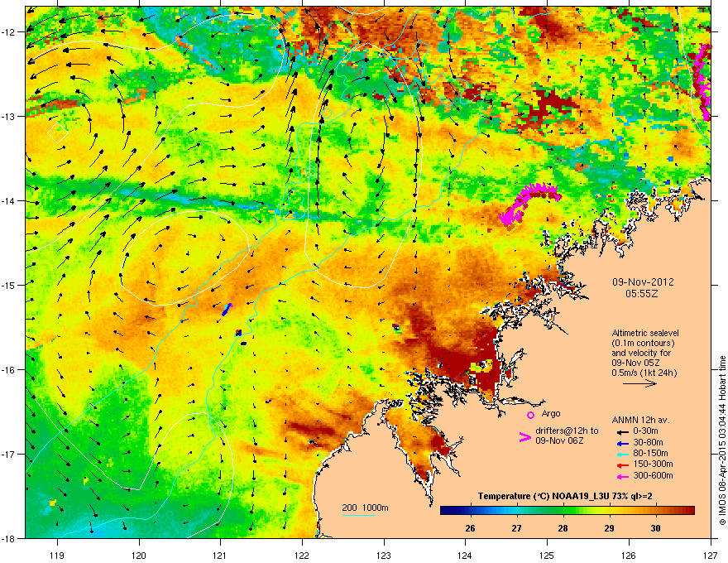Viewport: 728px width, 563px height.
Task: Click the blue 30-80m arrow in legend
Action: coord(621,442)
